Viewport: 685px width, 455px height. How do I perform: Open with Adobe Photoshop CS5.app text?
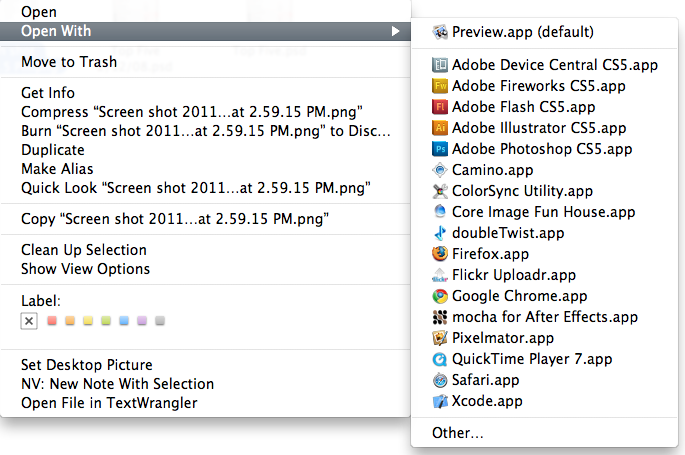pos(542,149)
